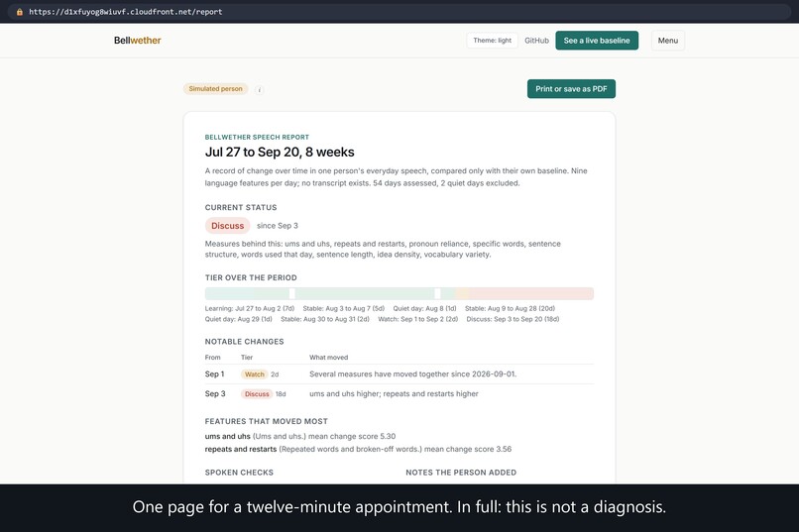Screen dimensions: 799x532
Task: Click legend 'Learning: Jul 27 to Aug 2 (7d)'
Action: coord(250,308)
